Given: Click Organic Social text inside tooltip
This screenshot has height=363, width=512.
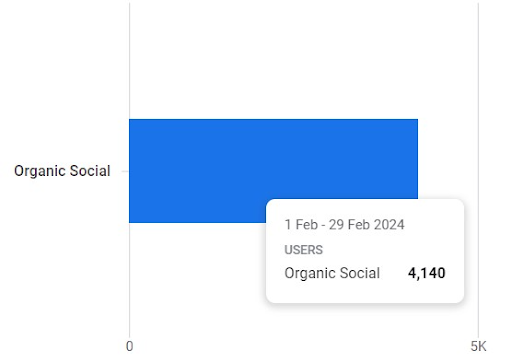Looking at the screenshot, I should pyautogui.click(x=332, y=273).
